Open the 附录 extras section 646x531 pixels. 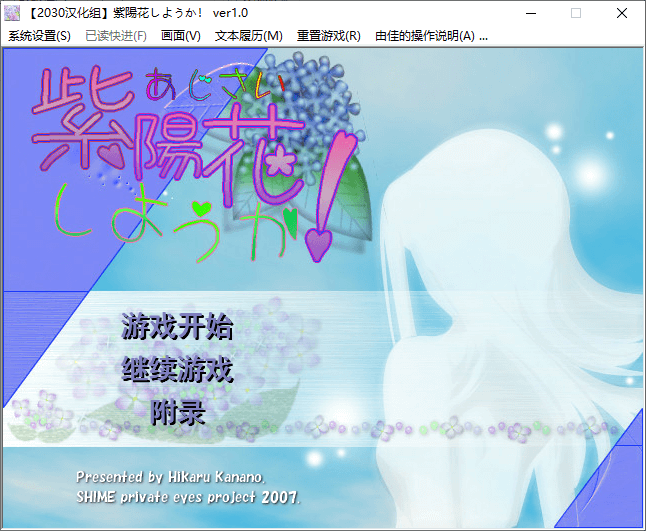pyautogui.click(x=178, y=412)
